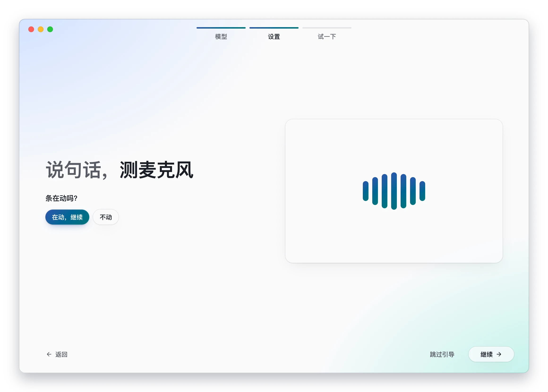This screenshot has height=392, width=548.
Task: Jump to the 试一下 step tab
Action: 327,33
